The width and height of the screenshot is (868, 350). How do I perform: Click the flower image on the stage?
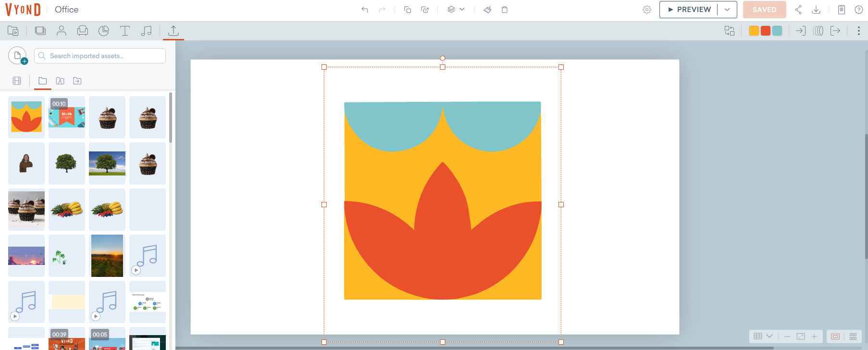coord(443,200)
